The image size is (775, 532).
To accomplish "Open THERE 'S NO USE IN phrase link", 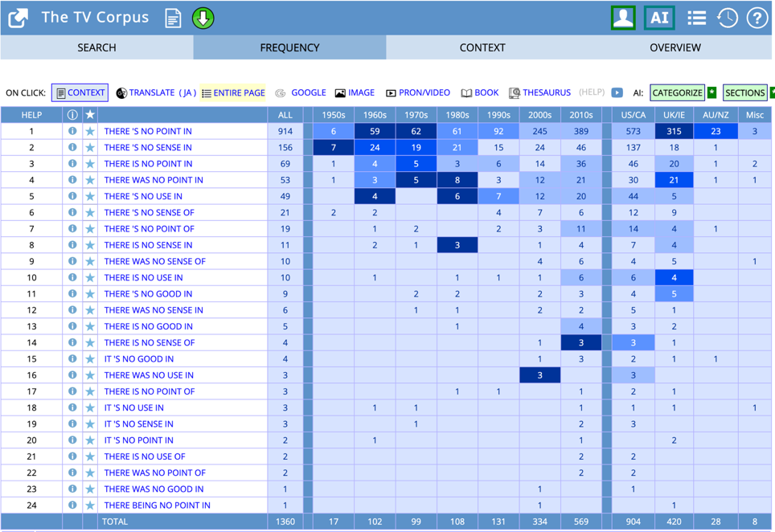I will pos(143,196).
